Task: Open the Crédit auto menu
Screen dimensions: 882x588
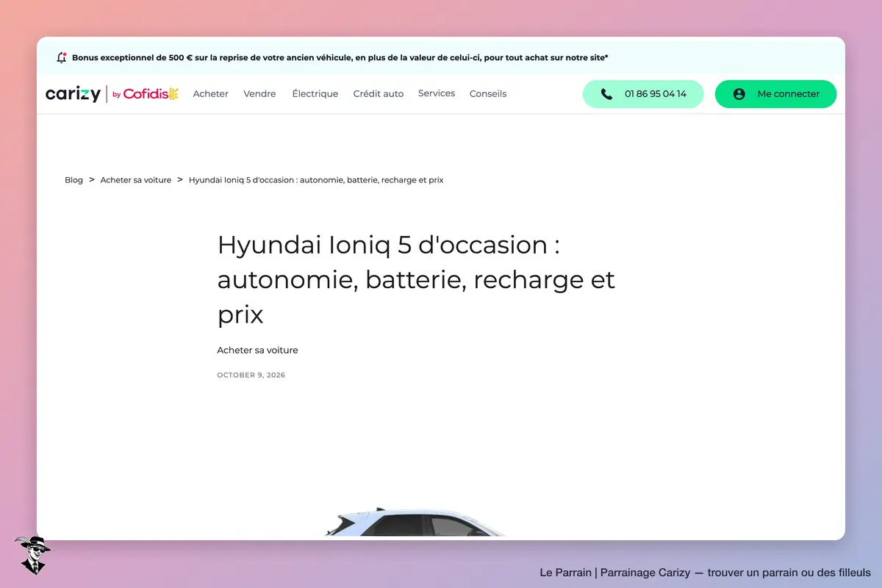Action: (379, 94)
